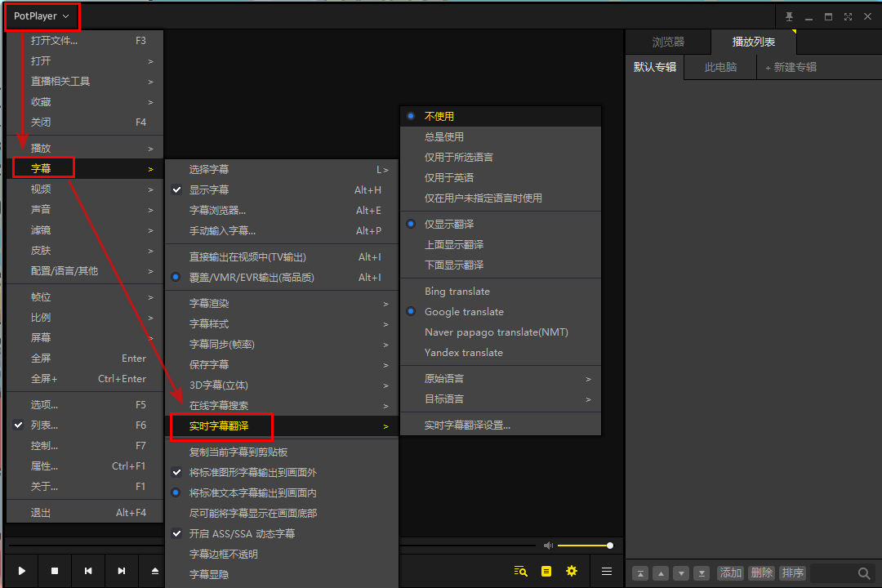Open the yellow gear settings icon

coord(572,571)
